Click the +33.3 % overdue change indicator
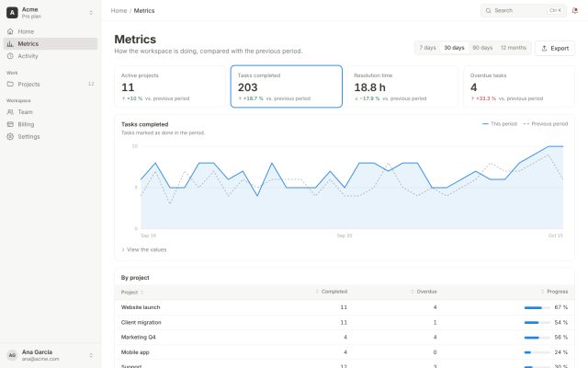588x368 pixels. tap(483, 98)
